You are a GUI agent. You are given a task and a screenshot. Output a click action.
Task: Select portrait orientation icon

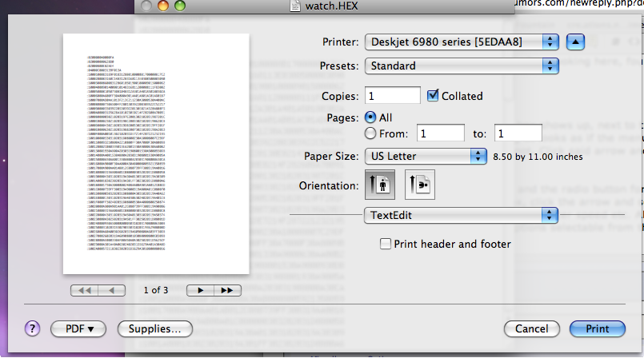click(380, 185)
